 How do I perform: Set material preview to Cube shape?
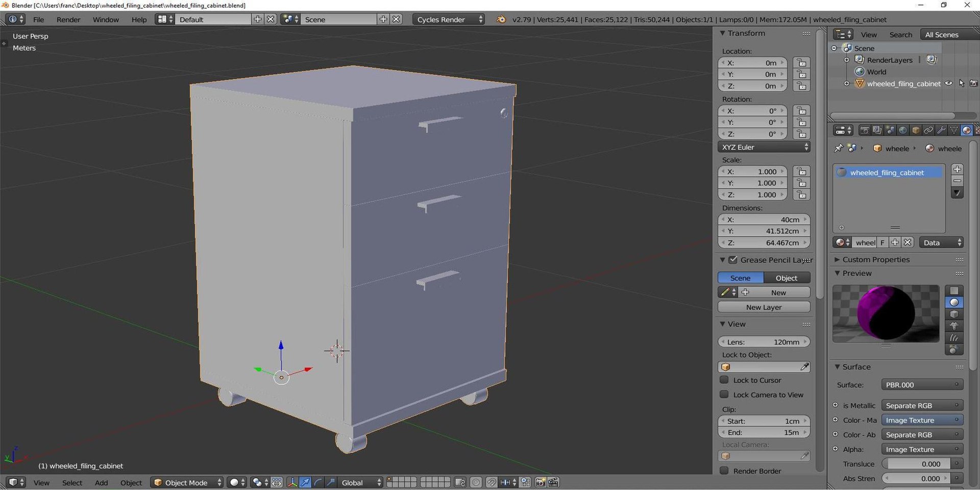point(954,314)
